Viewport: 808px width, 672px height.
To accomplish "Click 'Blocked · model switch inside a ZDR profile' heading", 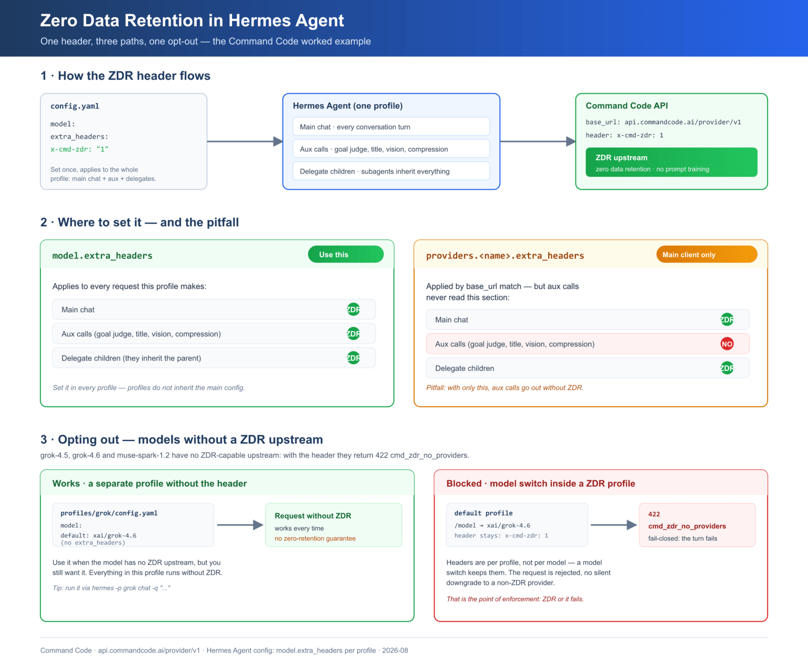I will tap(541, 483).
